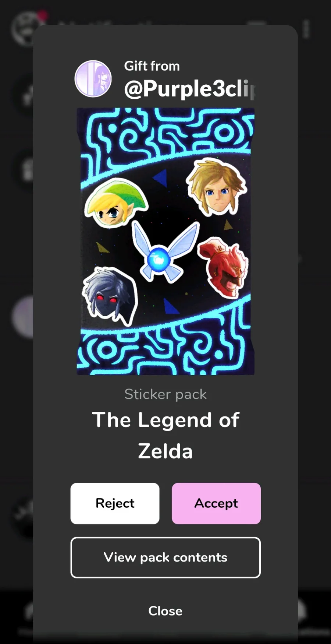The width and height of the screenshot is (331, 644).
Task: Open View pack contents
Action: click(x=165, y=557)
